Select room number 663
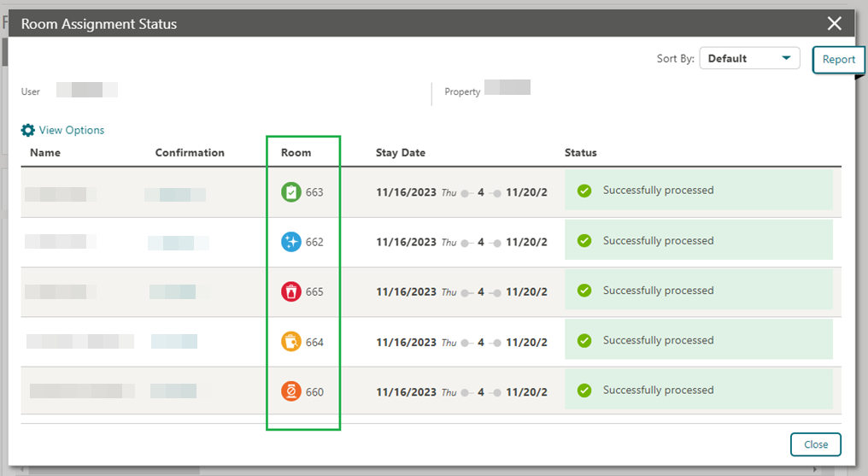Image resolution: width=868 pixels, height=476 pixels. [314, 192]
